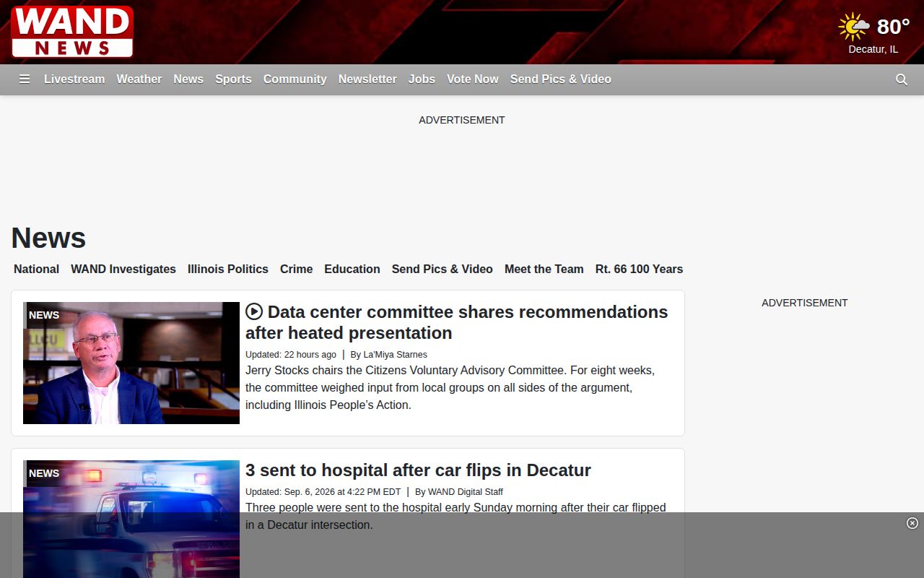Open the sunny weather icon
The width and height of the screenshot is (924, 578).
pos(854,27)
